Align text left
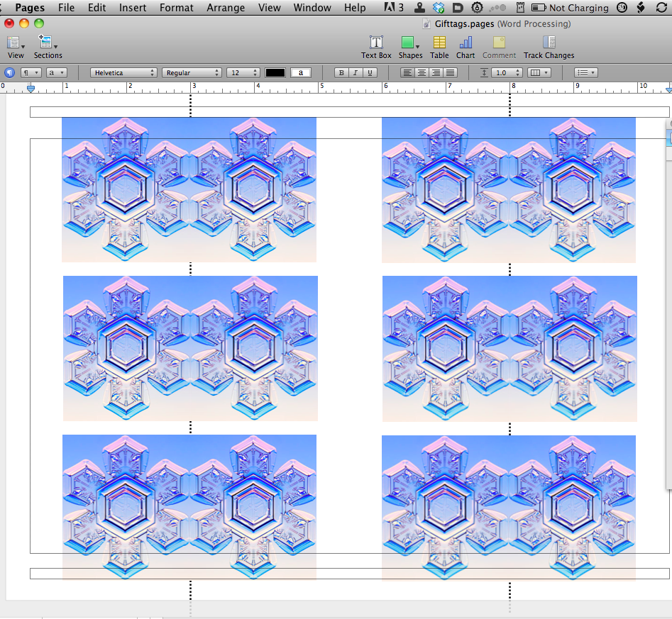Image resolution: width=672 pixels, height=619 pixels. pyautogui.click(x=407, y=73)
